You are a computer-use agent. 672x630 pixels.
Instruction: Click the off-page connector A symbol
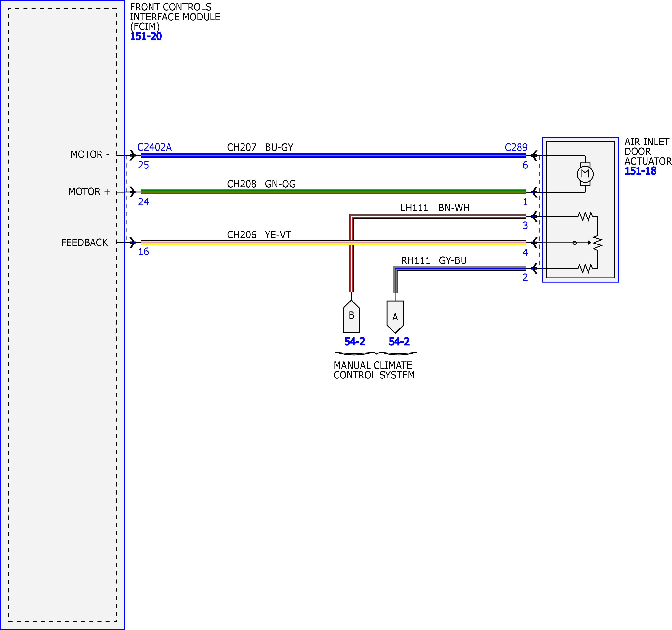pos(395,317)
